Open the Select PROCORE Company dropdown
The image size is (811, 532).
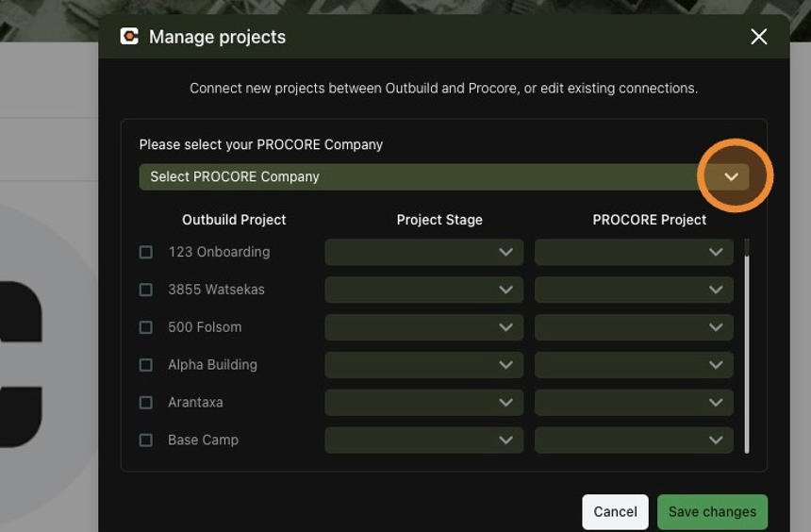click(x=444, y=177)
